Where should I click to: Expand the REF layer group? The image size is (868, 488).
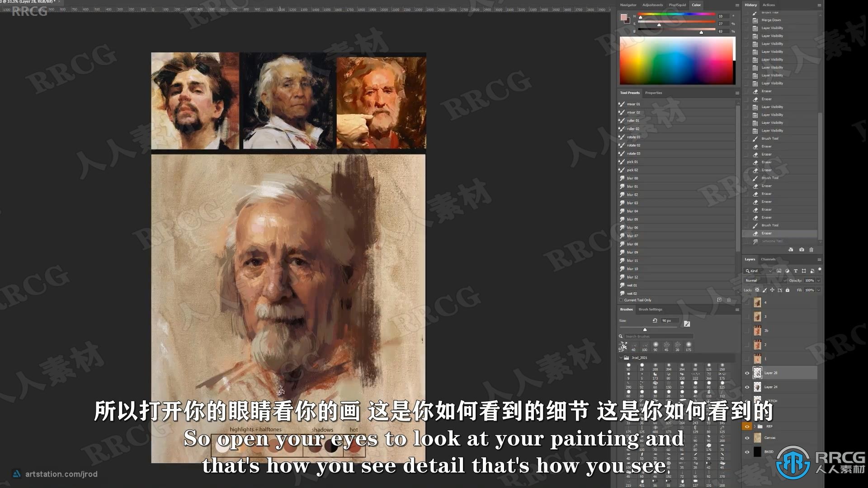point(755,426)
